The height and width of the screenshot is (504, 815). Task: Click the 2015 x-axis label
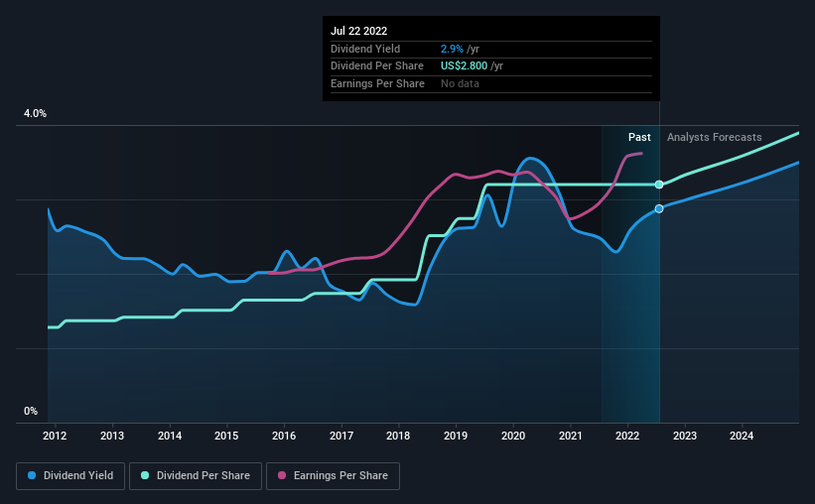point(226,436)
